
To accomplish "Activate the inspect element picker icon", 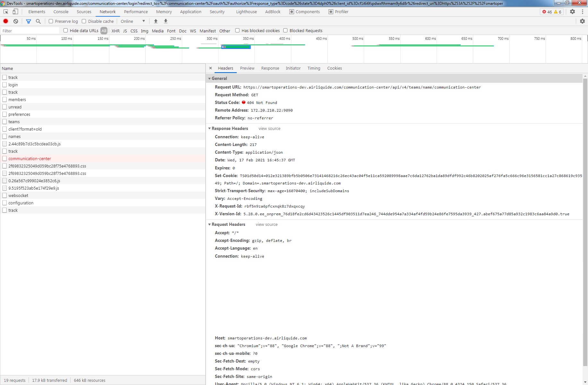I will (6, 12).
